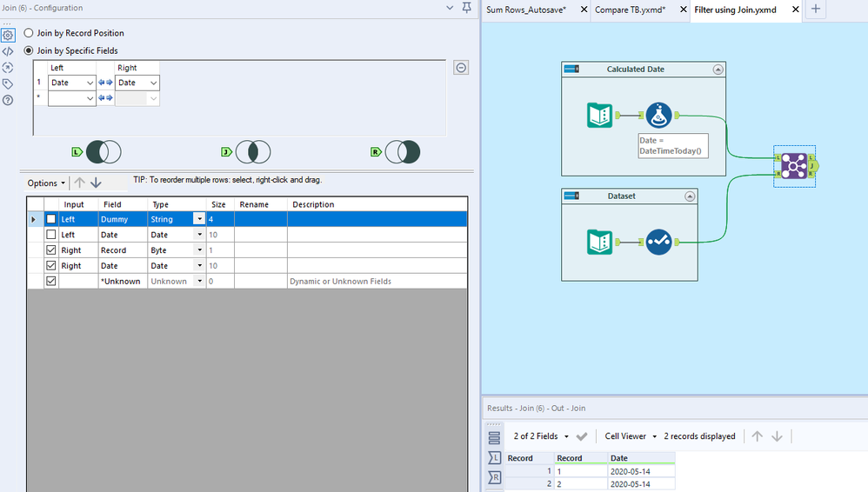Viewport: 868px width, 492px height.
Task: Click results checkmark apply icon
Action: pyautogui.click(x=581, y=436)
